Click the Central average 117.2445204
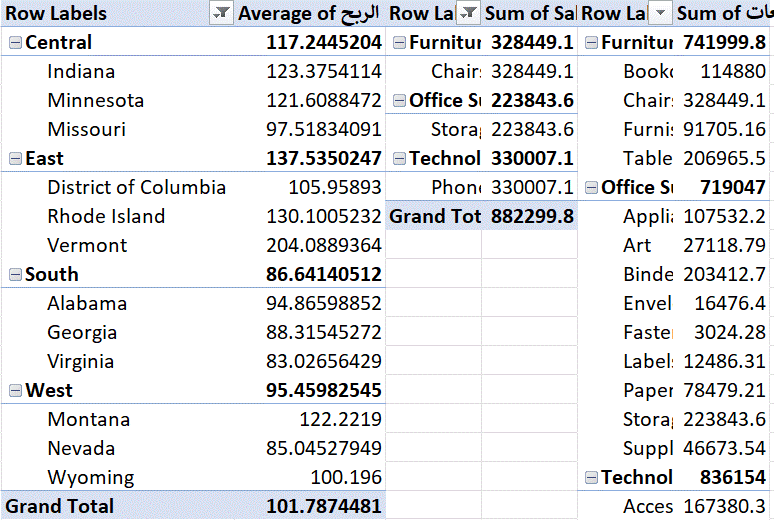 324,42
